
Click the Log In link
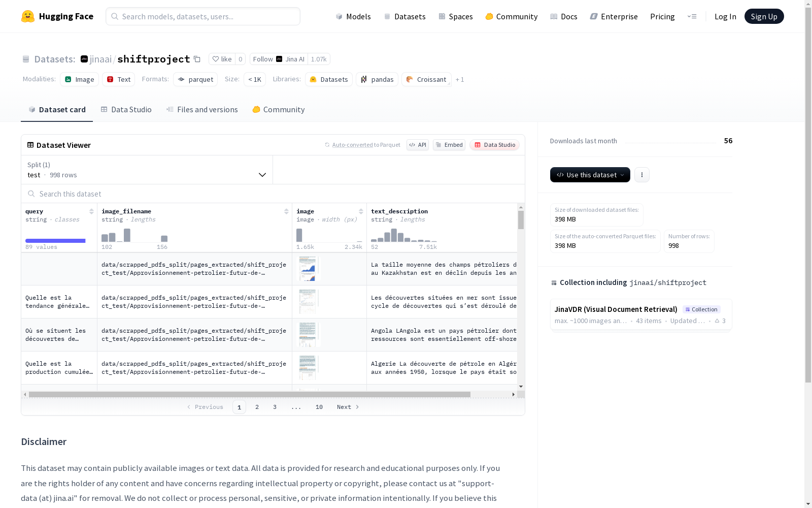[725, 16]
